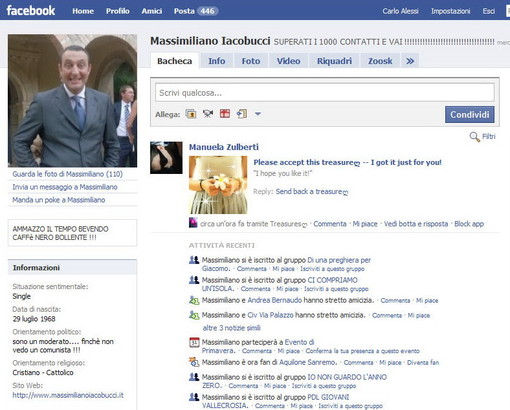
Task: Open Andrea Bernaudo's profile link
Action: pyautogui.click(x=274, y=300)
